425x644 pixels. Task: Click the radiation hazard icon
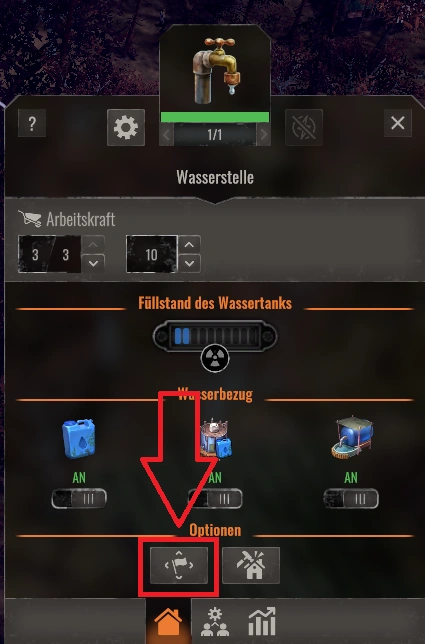point(215,358)
